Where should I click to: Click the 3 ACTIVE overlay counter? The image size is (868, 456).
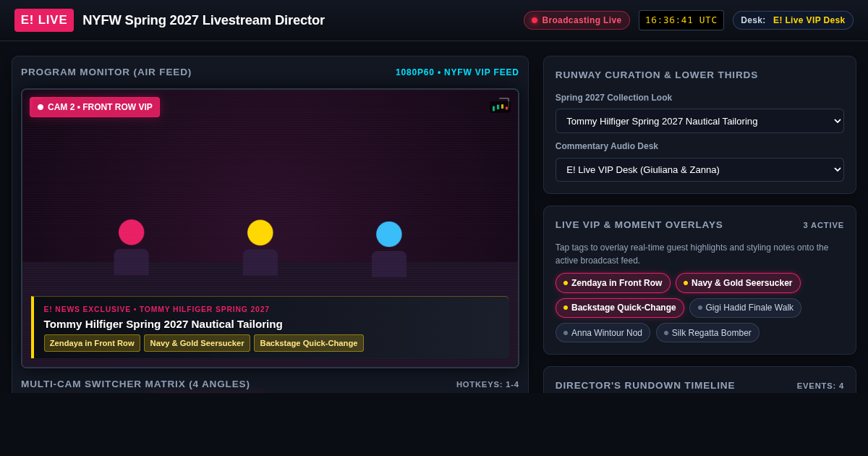(823, 225)
